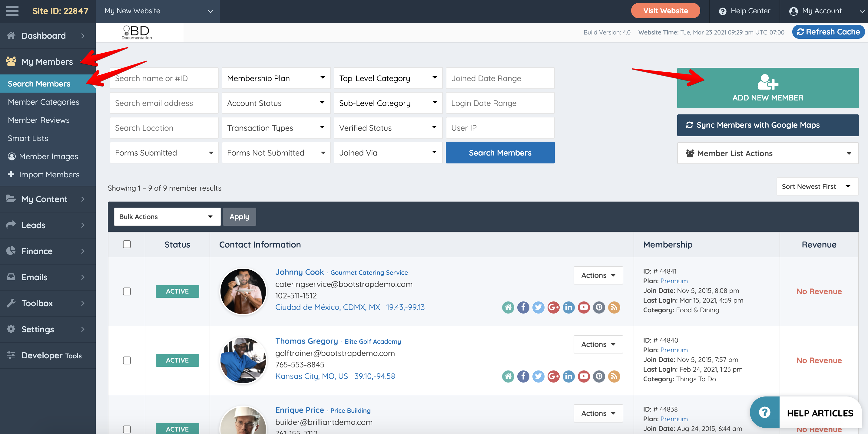Click the Add New Member button
This screenshot has height=434, width=868.
[767, 88]
